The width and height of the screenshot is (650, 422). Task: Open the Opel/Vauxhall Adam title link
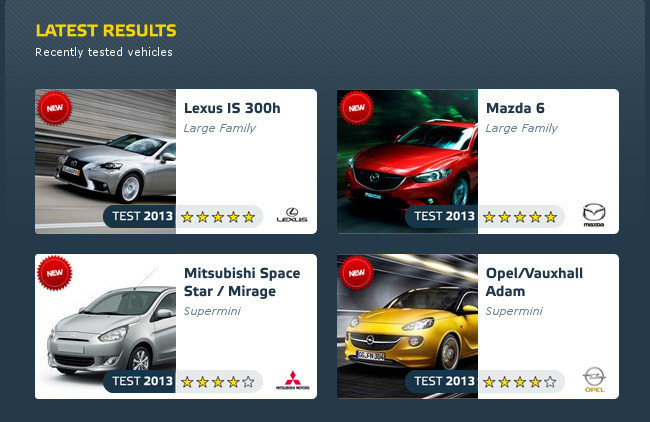(x=534, y=282)
